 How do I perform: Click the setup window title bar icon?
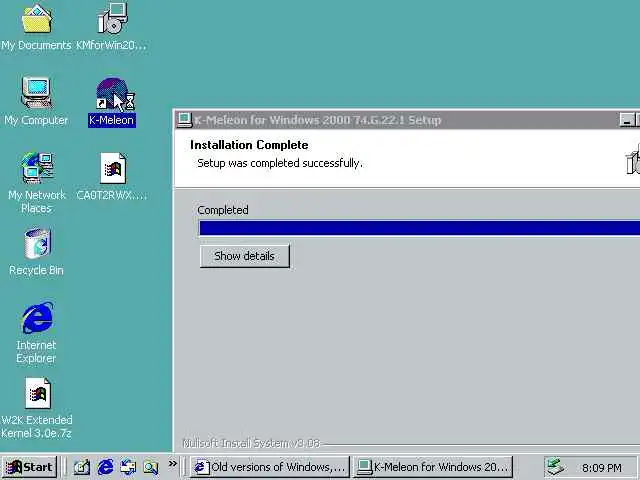coord(184,120)
